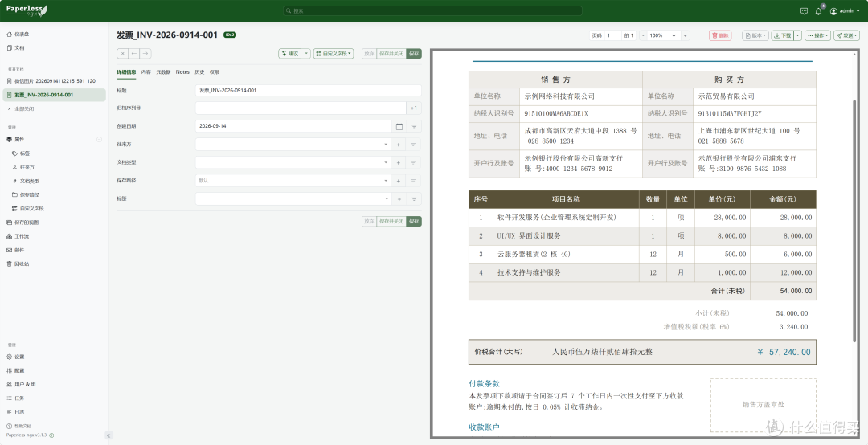Click the Paperless-ngx logo
868x445 pixels.
pos(27,10)
